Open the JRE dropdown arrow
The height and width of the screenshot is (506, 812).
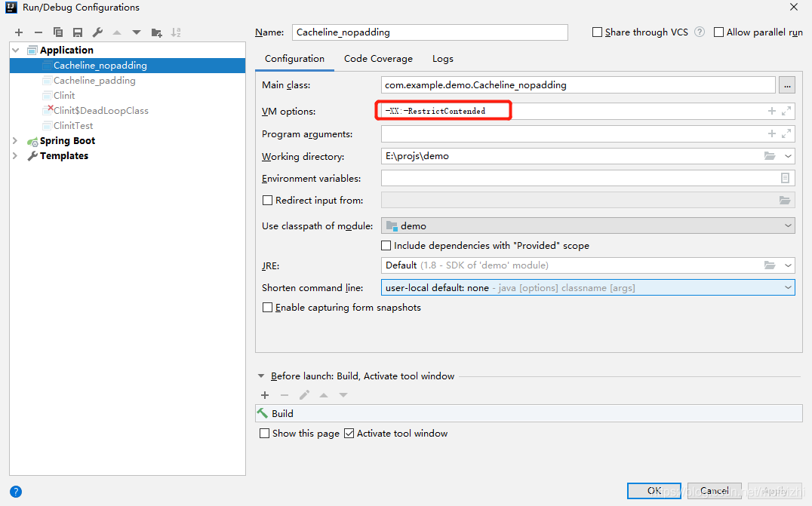[788, 265]
